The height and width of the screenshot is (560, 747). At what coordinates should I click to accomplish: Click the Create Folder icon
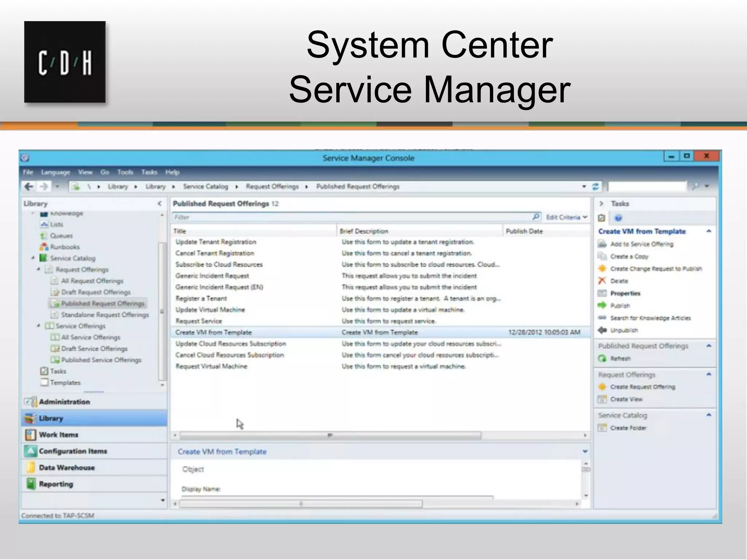click(x=602, y=428)
